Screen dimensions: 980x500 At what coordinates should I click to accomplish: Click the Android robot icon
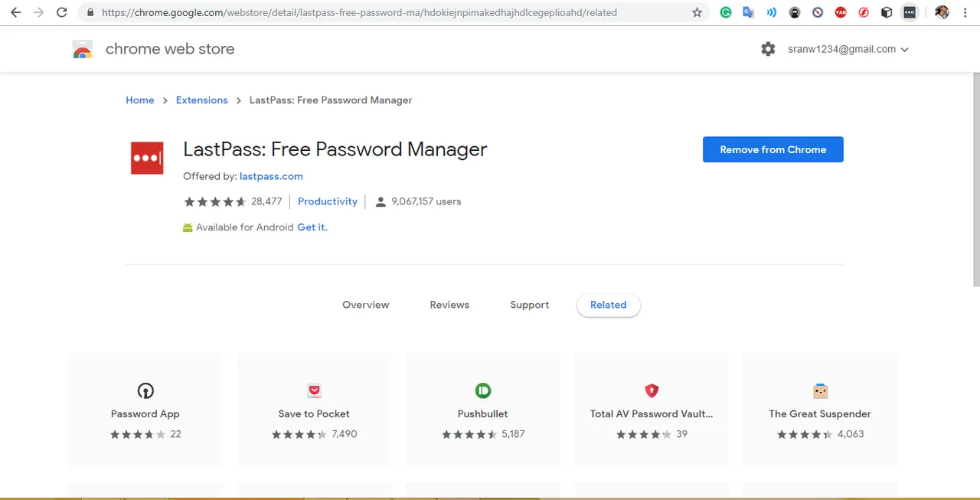[188, 227]
